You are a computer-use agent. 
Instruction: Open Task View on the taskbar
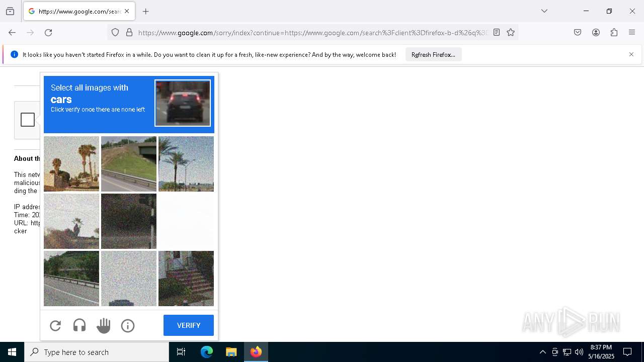181,352
